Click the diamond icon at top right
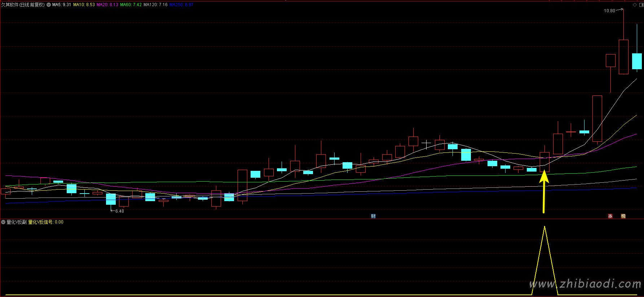 (x=635, y=5)
